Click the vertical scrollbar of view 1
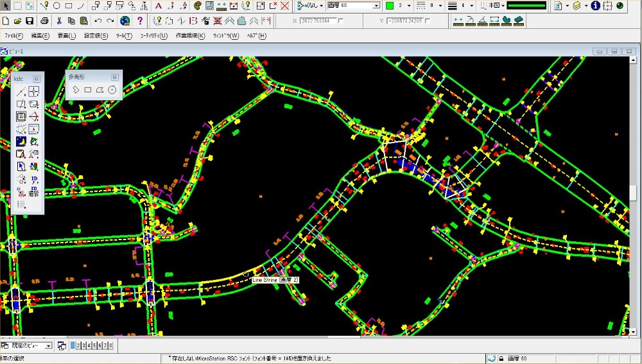The height and width of the screenshot is (364, 642). pyautogui.click(x=633, y=196)
